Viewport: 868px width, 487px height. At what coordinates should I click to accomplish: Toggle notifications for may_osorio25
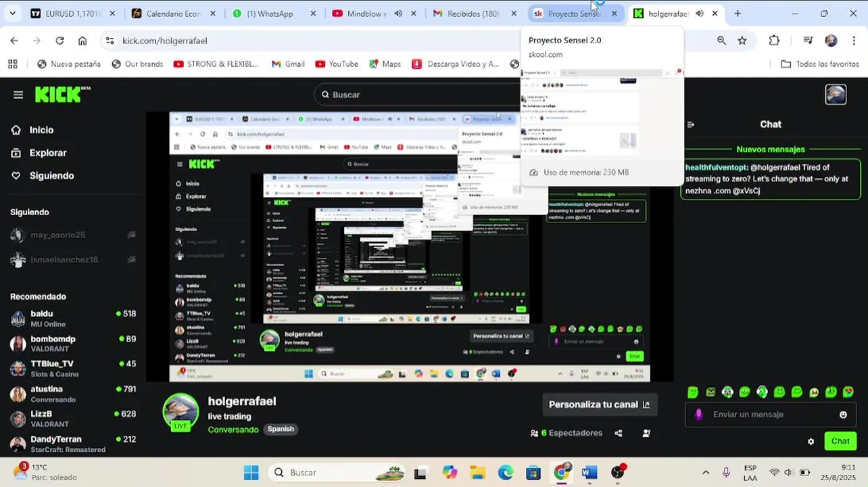pyautogui.click(x=132, y=235)
